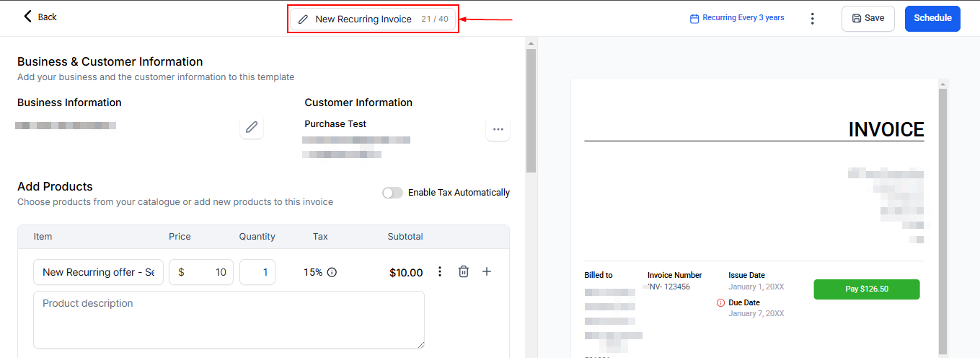This screenshot has width=980, height=358.
Task: Click the Save button
Action: tap(868, 18)
